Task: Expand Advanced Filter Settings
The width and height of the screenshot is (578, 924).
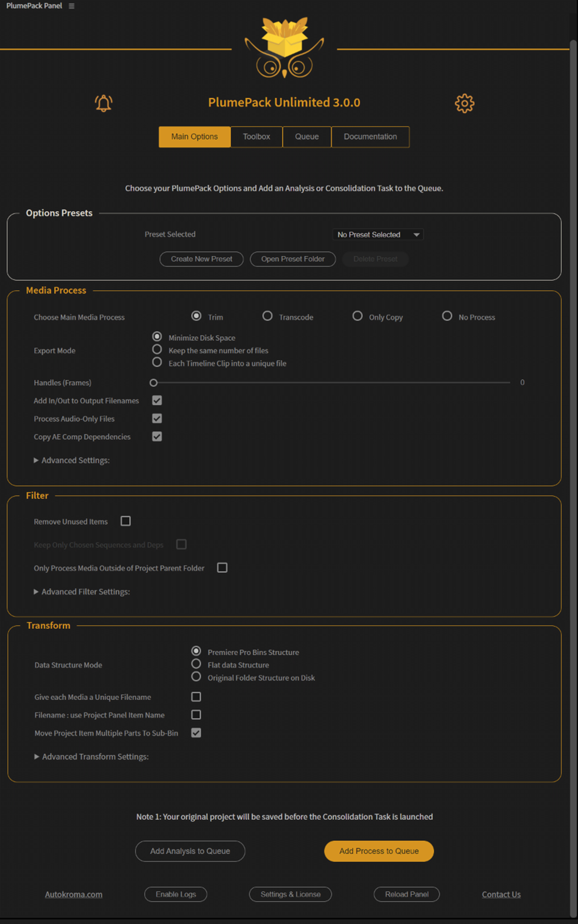Action: 82,592
